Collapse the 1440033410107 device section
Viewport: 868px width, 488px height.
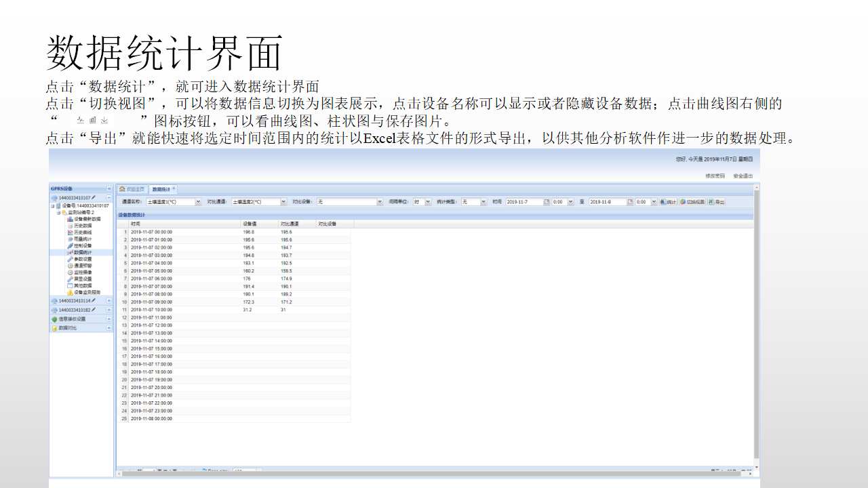point(109,197)
